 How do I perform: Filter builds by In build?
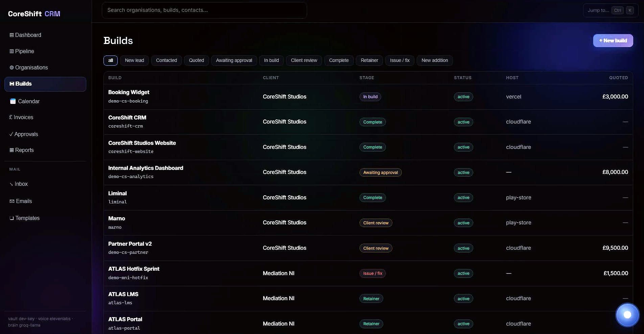(272, 61)
